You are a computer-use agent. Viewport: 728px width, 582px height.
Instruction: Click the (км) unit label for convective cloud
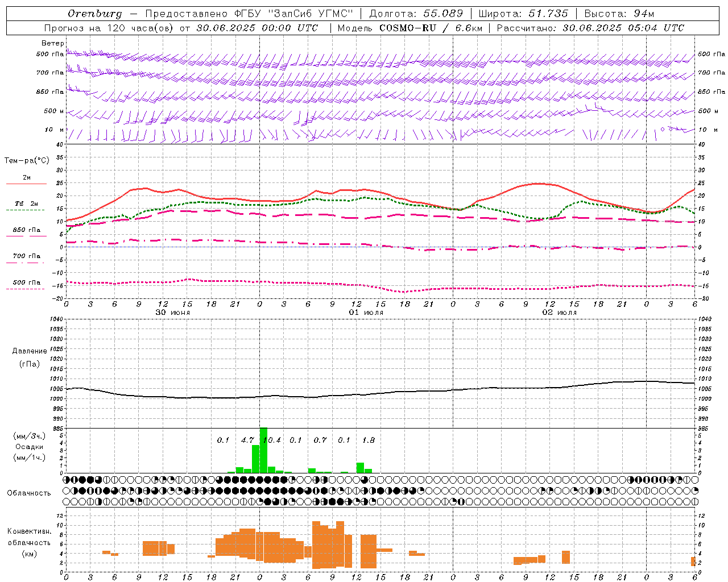point(29,554)
